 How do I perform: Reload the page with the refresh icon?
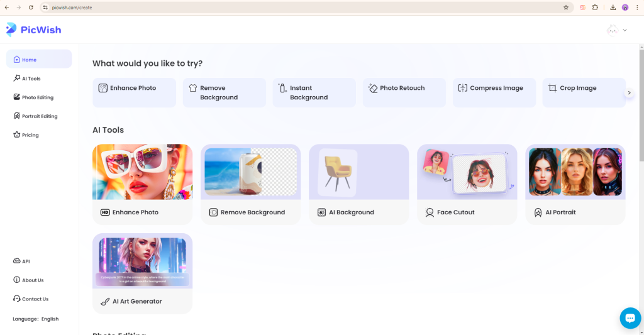31,8
